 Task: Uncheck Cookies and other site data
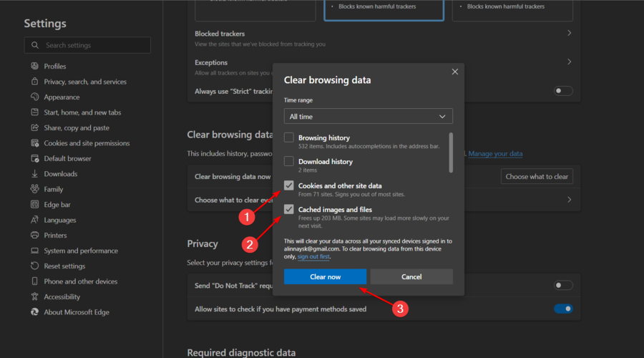(289, 186)
